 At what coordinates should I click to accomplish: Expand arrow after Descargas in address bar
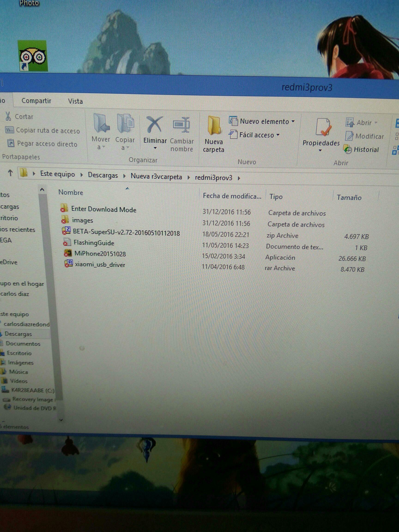(x=124, y=176)
